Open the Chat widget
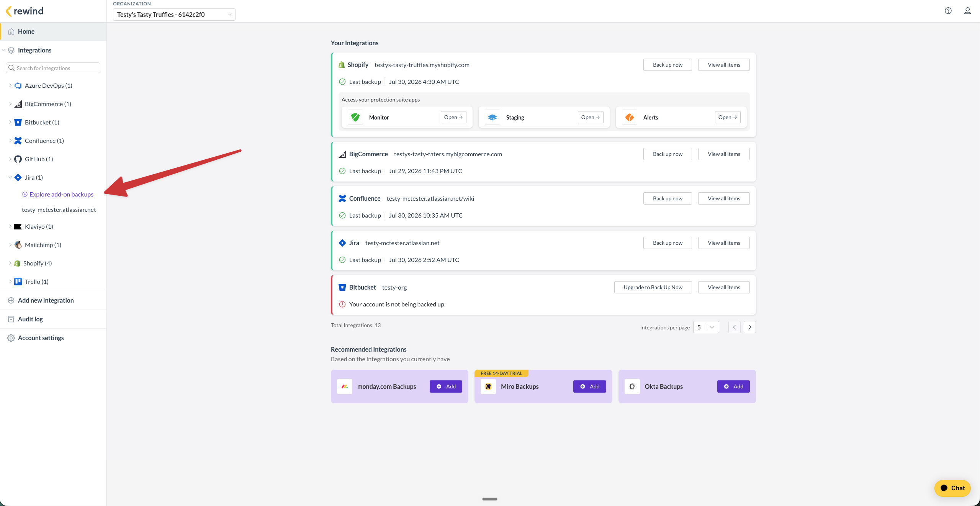 tap(952, 488)
